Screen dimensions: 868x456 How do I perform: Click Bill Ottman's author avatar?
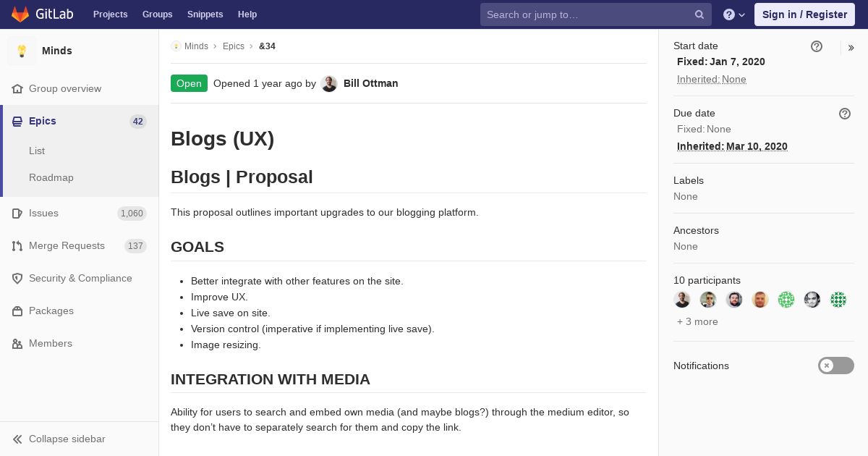(329, 83)
